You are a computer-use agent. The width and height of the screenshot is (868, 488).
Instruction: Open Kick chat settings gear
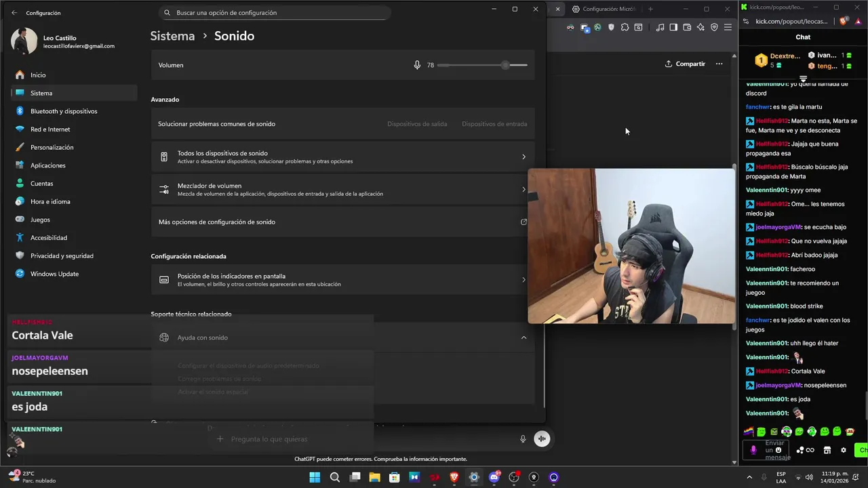pyautogui.click(x=844, y=450)
